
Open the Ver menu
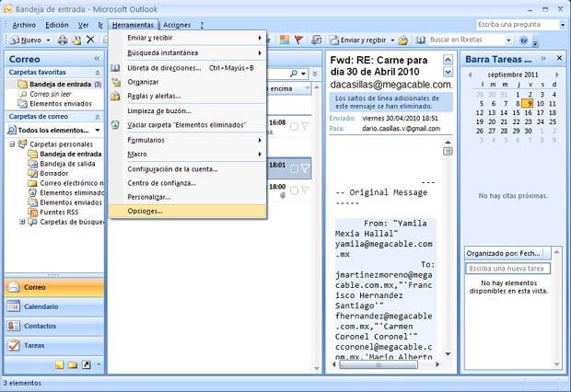tap(84, 25)
